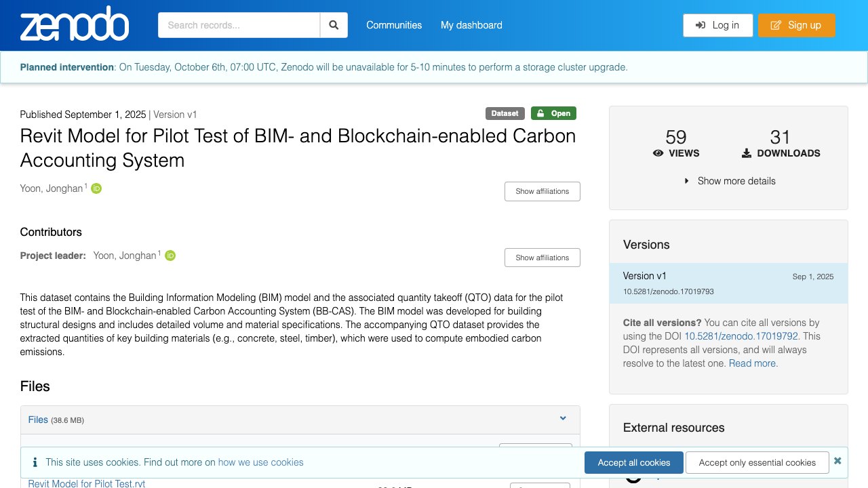Image resolution: width=868 pixels, height=488 pixels.
Task: Open Revit Model for Pilot Test.rvt file
Action: pyautogui.click(x=87, y=483)
